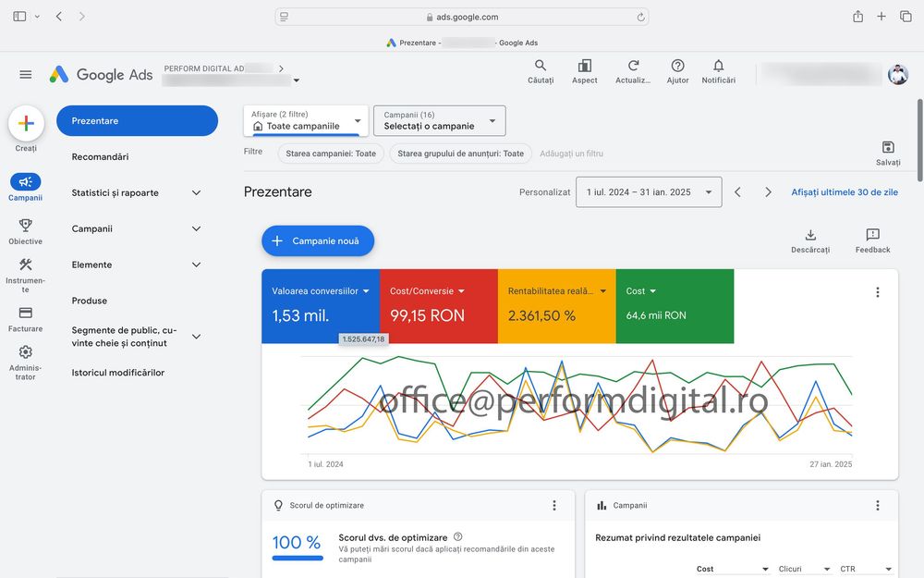
Task: Open Scorul de optimizare card options menu
Action: [x=553, y=506]
